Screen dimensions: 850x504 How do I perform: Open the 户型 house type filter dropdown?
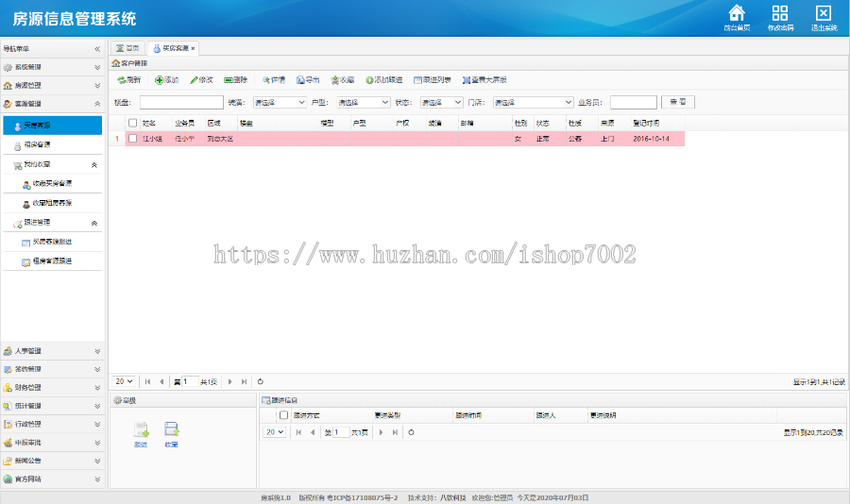point(364,103)
